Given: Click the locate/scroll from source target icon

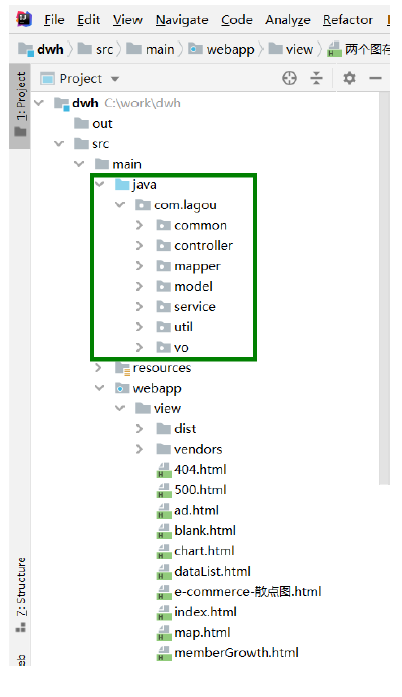Looking at the screenshot, I should tap(289, 78).
